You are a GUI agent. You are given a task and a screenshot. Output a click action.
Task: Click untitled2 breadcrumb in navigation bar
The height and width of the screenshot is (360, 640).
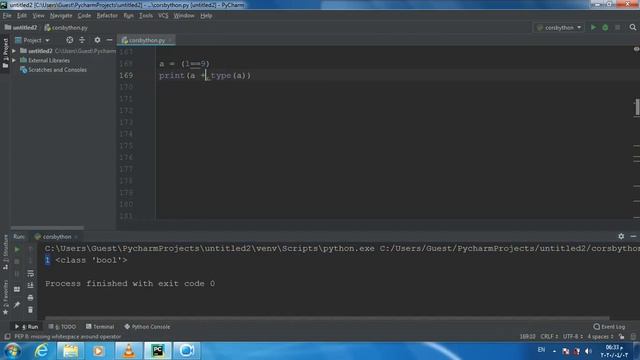[21, 27]
